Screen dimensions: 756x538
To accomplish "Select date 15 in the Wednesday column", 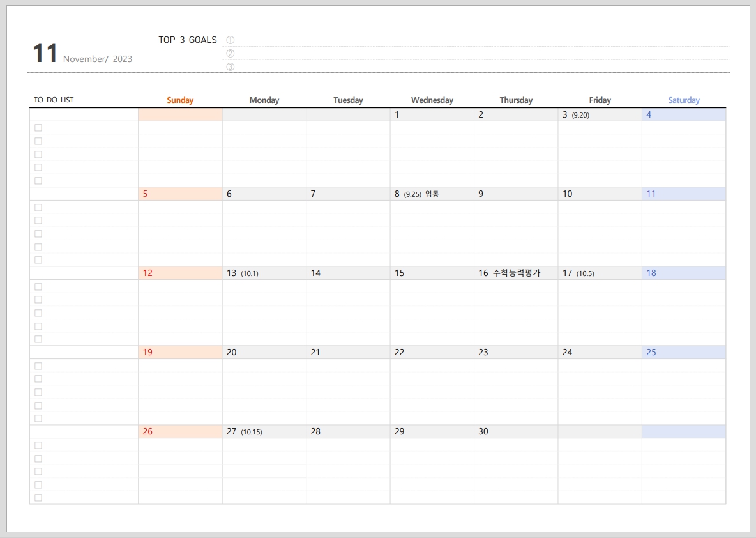I will 432,273.
